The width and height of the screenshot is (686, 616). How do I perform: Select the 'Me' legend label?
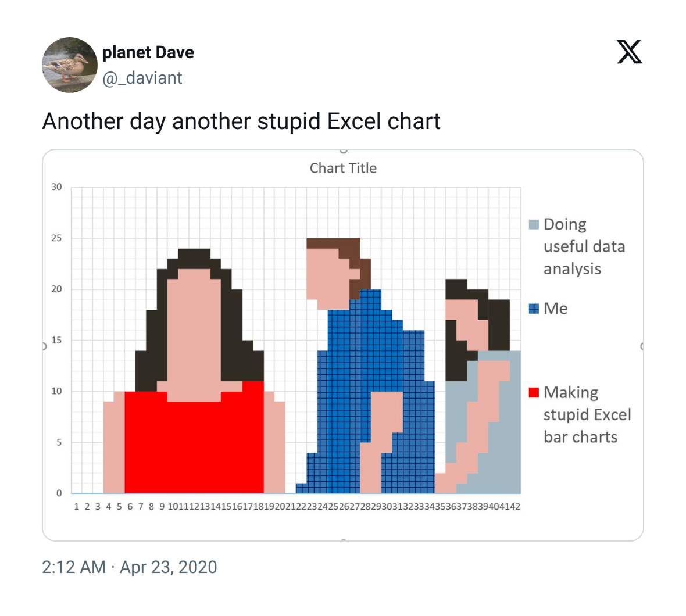click(556, 309)
